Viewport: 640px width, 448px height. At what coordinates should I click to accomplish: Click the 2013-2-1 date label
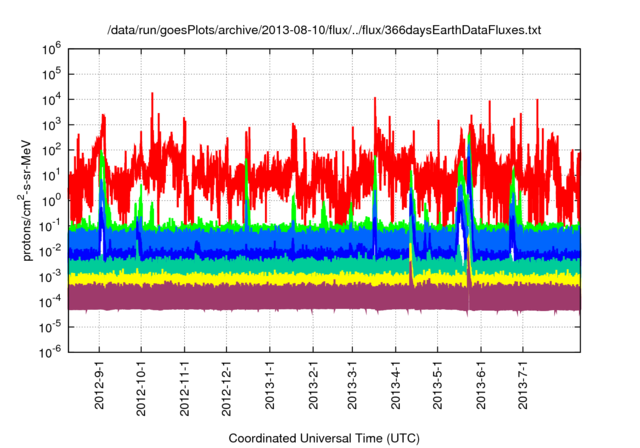[313, 385]
